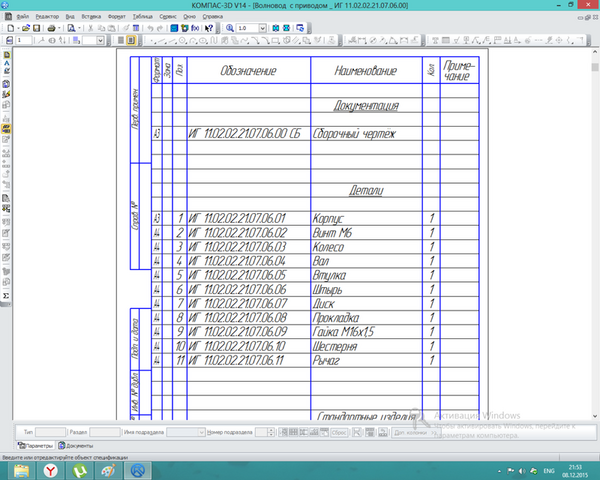The image size is (600, 480).
Task: Click the Тип input field
Action: pyautogui.click(x=51, y=432)
